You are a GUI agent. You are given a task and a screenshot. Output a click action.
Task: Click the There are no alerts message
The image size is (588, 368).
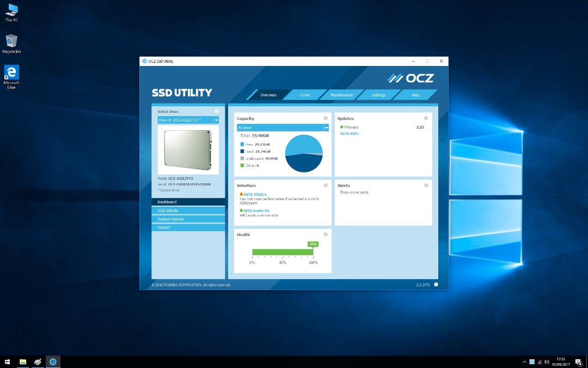point(354,192)
